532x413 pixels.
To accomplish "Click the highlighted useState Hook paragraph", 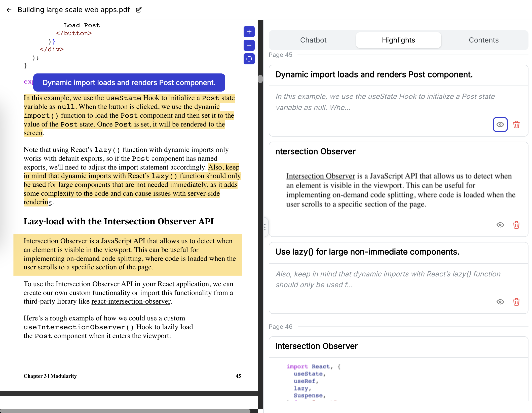I will [x=129, y=115].
